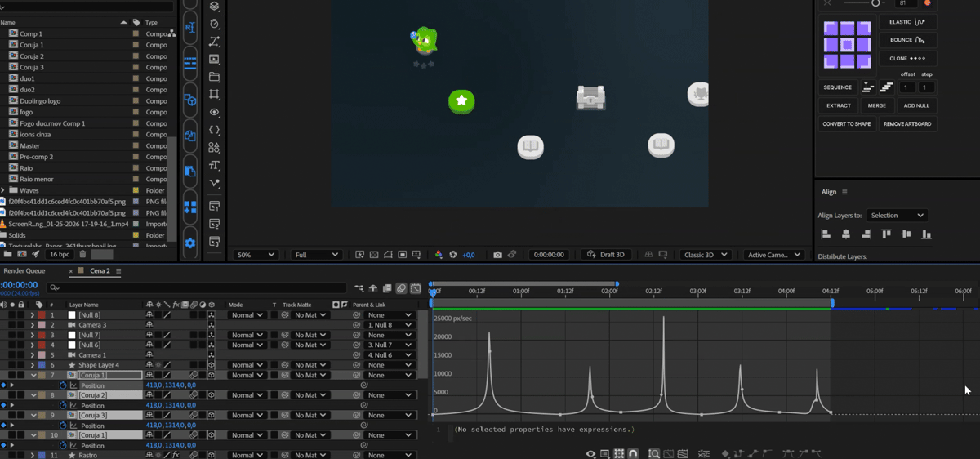Click Show Channel color icon in viewer
This screenshot has width=980, height=459.
[x=439, y=255]
